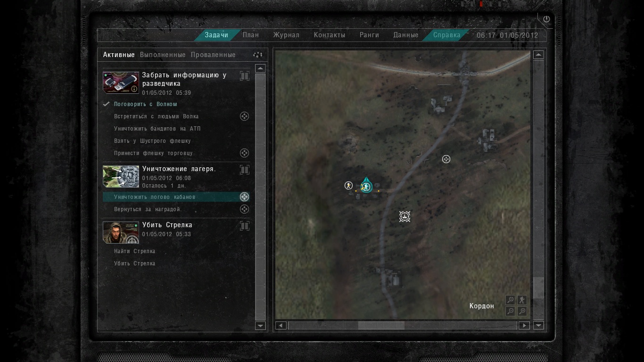Switch to the Контакты tab
This screenshot has height=362, width=644.
click(x=330, y=35)
